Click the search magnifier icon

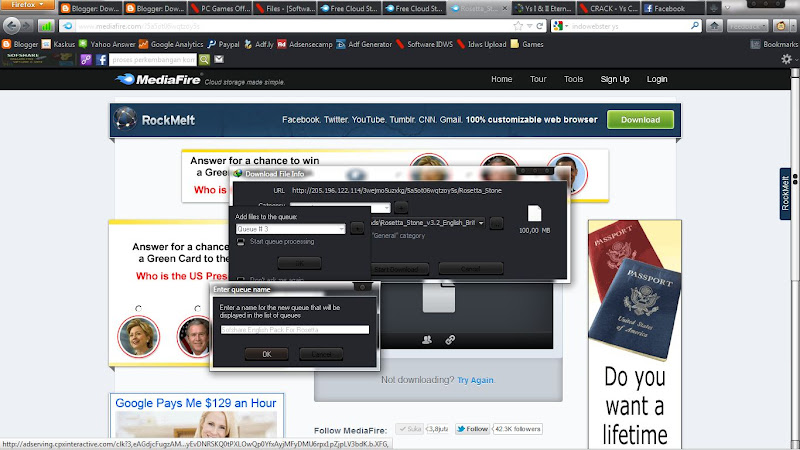[x=694, y=26]
